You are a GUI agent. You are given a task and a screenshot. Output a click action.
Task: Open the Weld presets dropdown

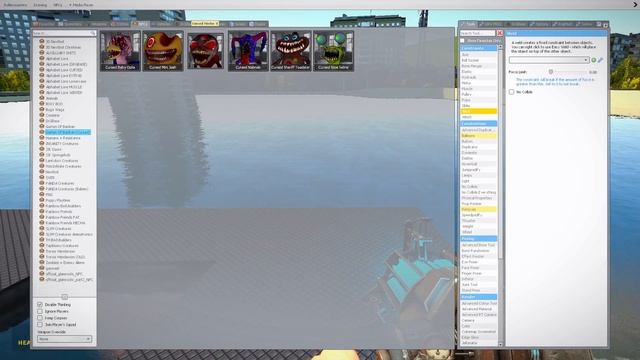549,60
